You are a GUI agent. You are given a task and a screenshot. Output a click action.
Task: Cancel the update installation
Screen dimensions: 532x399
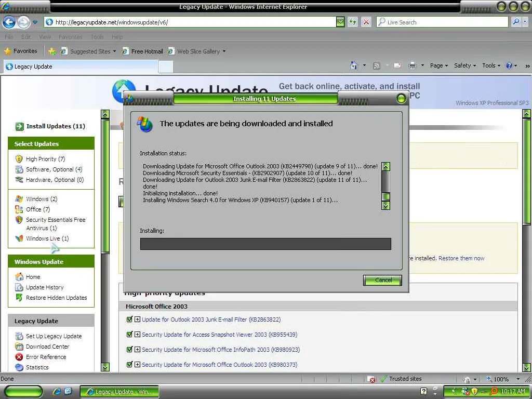[383, 280]
